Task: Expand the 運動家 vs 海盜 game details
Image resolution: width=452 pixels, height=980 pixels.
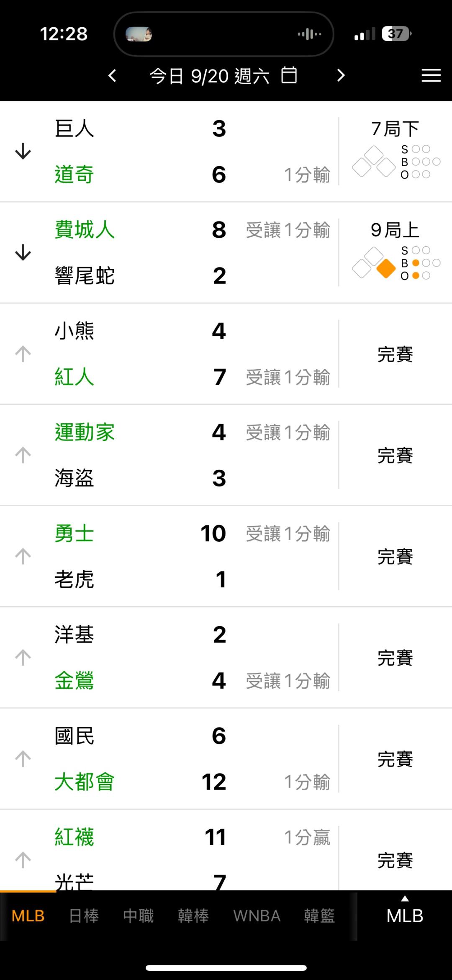Action: pyautogui.click(x=23, y=455)
